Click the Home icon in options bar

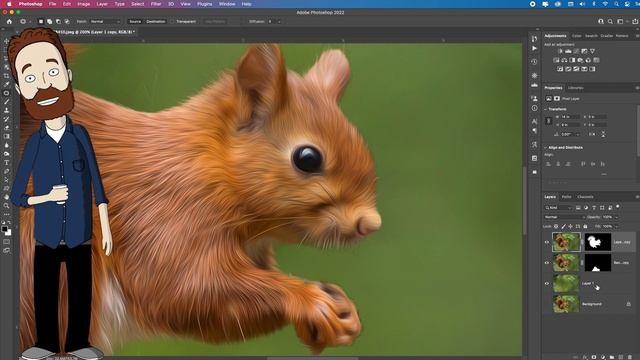[x=9, y=21]
